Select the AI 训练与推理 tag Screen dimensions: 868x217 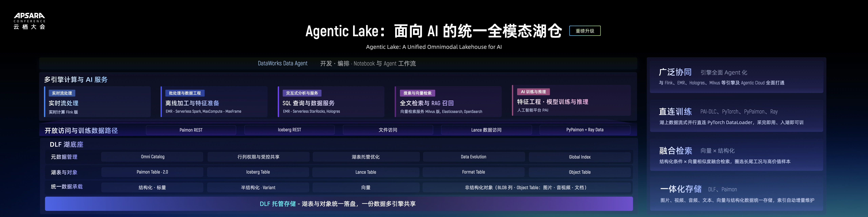[x=533, y=92]
